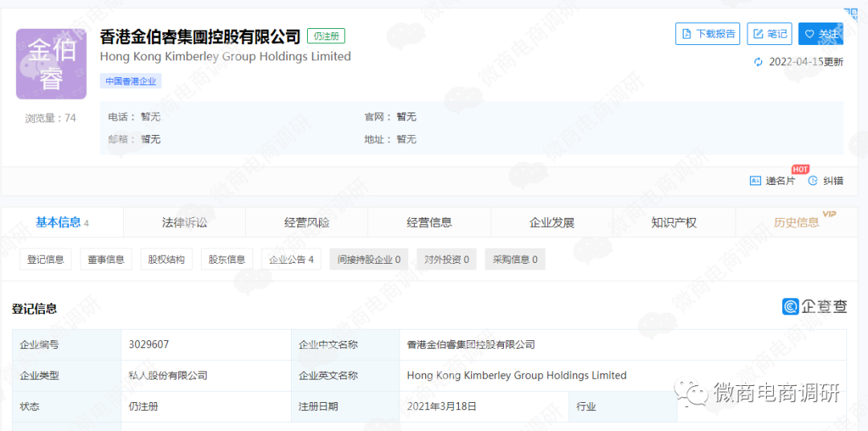
Task: Open the 经营风险 tab
Action: [307, 223]
